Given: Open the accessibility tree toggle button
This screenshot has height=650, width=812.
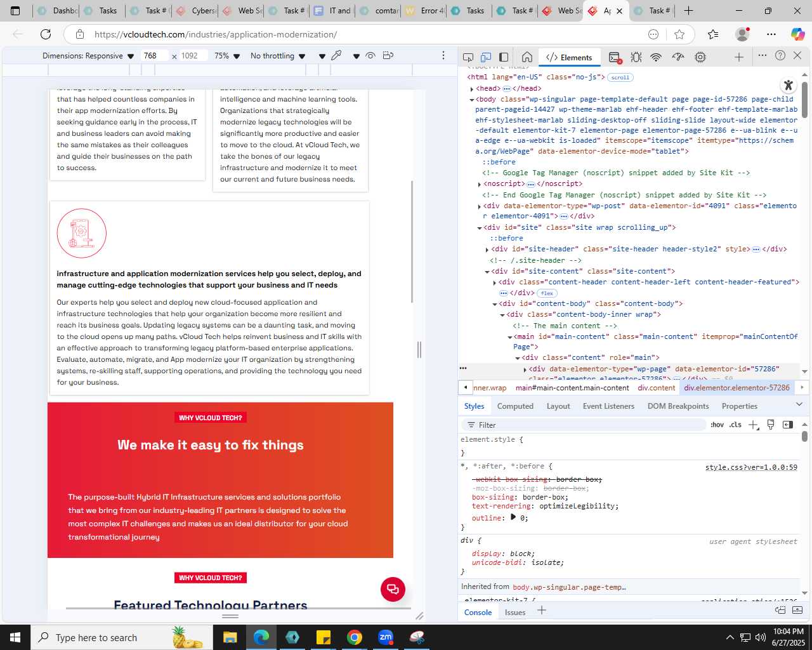Looking at the screenshot, I should coord(788,85).
